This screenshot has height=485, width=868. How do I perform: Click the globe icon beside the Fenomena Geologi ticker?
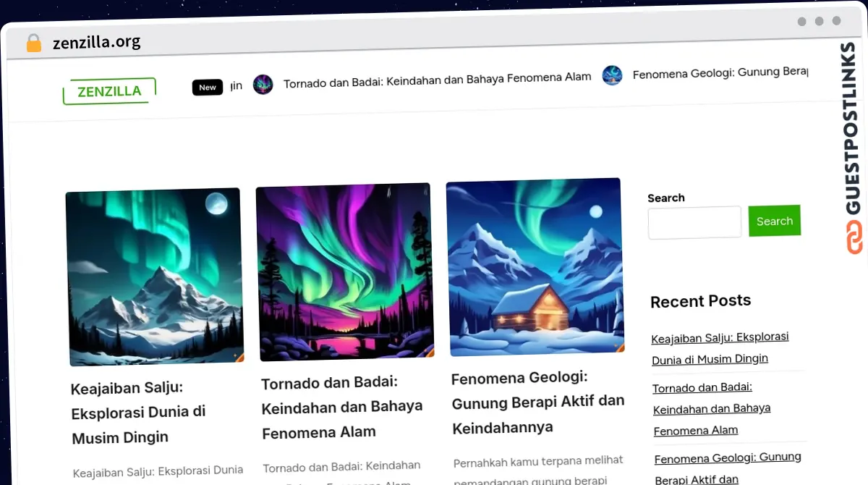point(612,75)
